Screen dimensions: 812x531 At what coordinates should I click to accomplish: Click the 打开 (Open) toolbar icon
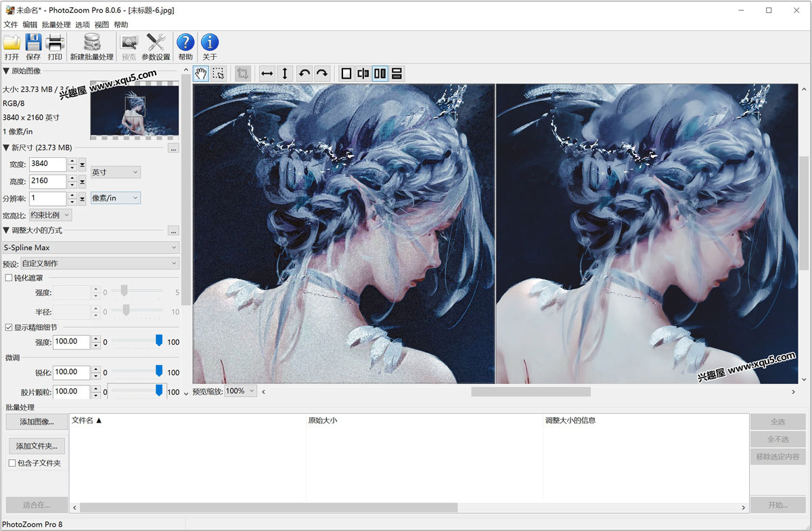[x=12, y=43]
